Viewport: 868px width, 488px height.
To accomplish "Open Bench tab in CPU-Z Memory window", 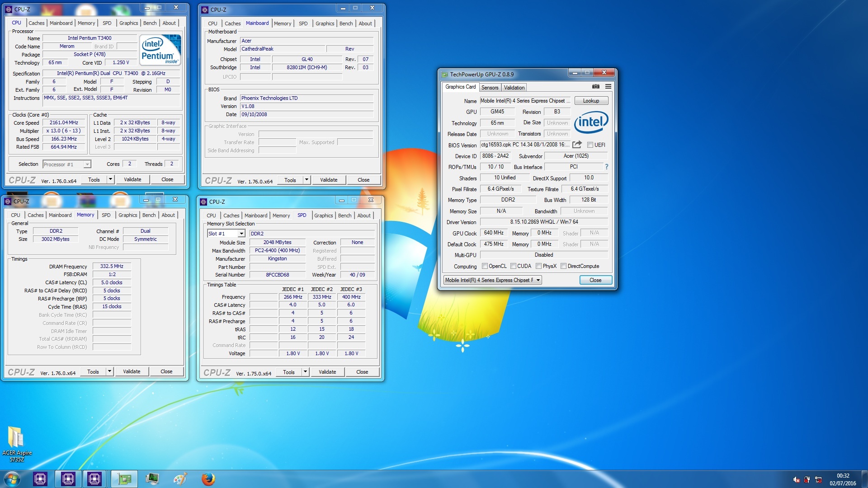I will click(x=149, y=215).
